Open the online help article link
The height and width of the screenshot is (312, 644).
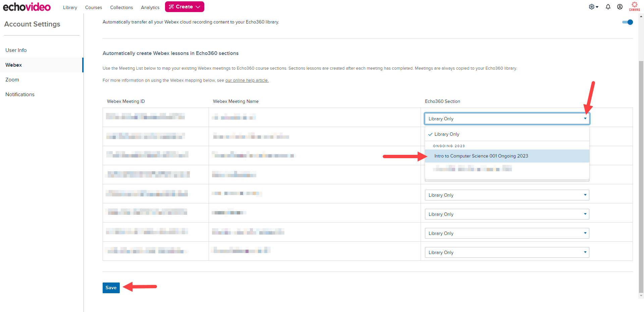[247, 80]
